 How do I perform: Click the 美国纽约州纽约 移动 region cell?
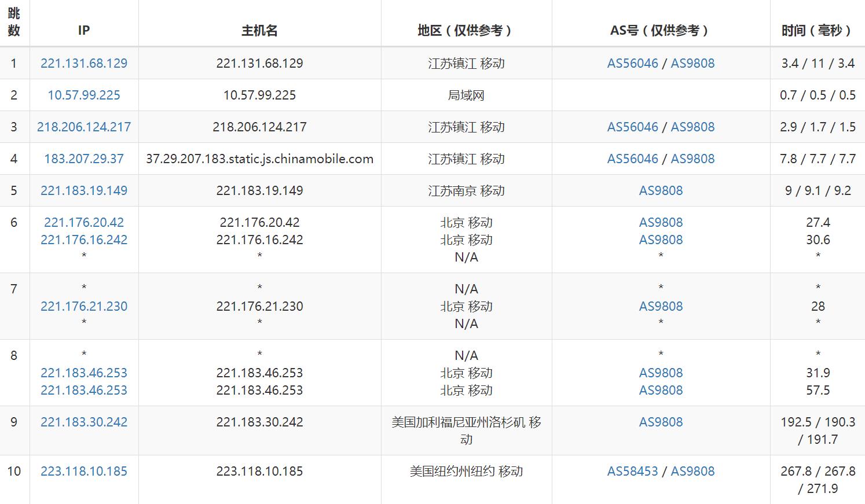click(x=466, y=471)
